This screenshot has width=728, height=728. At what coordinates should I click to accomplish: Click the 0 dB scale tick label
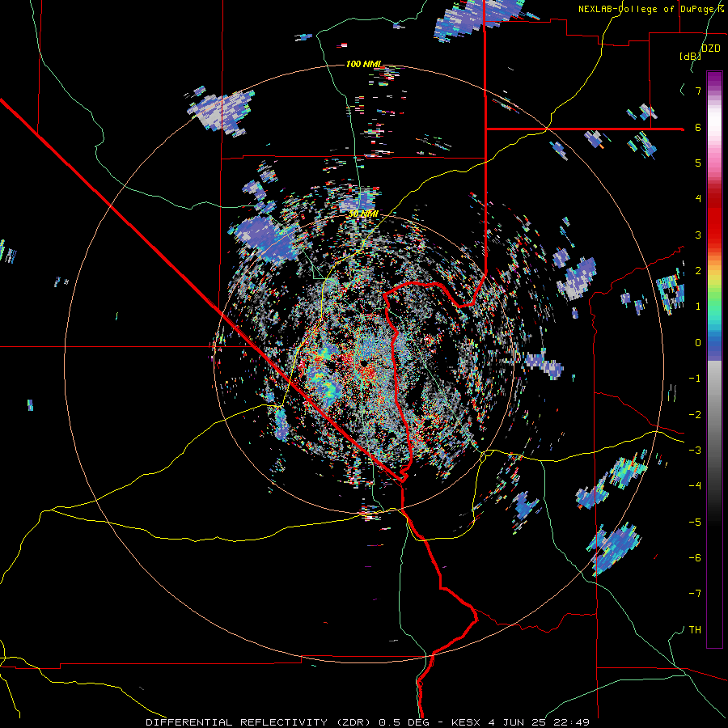tap(698, 343)
